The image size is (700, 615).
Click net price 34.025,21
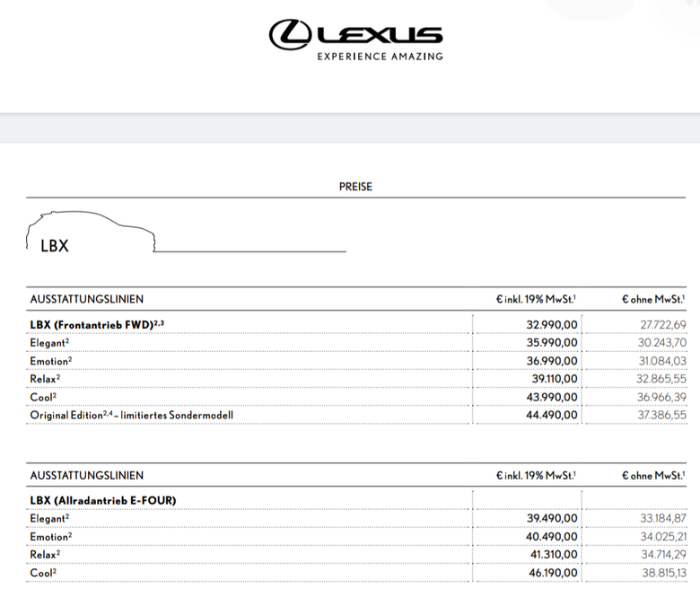tap(663, 536)
